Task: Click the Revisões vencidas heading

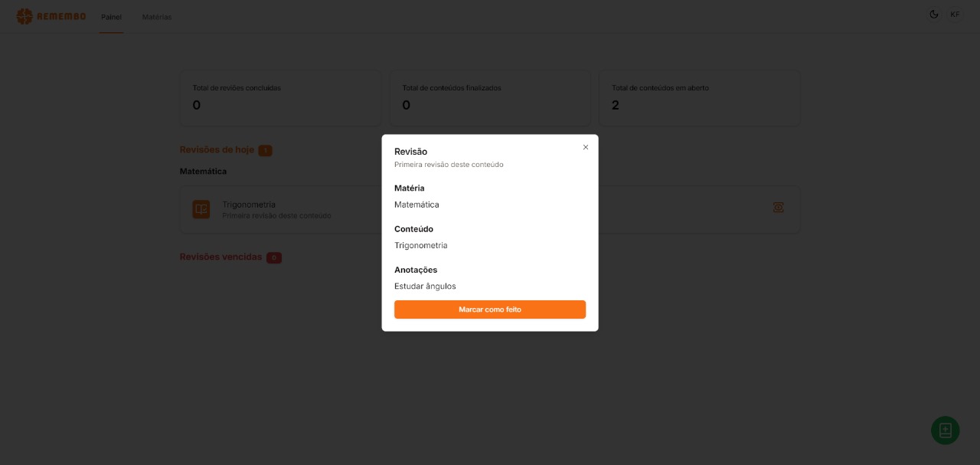Action: (x=220, y=257)
